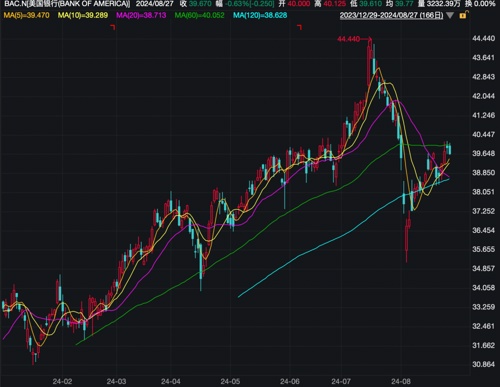
Task: Click the 34.857 price axis label
Action: tap(483, 268)
